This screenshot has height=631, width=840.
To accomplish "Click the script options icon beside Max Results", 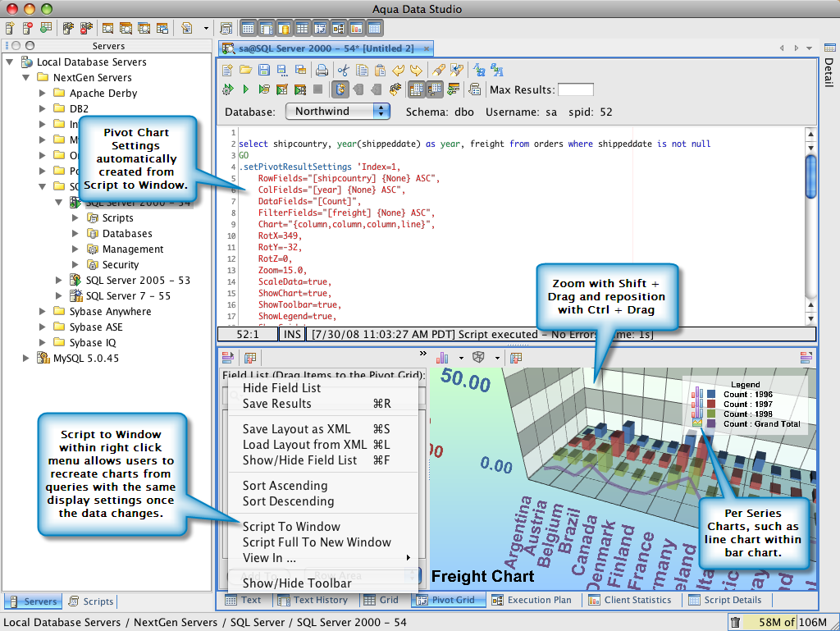I will (475, 89).
